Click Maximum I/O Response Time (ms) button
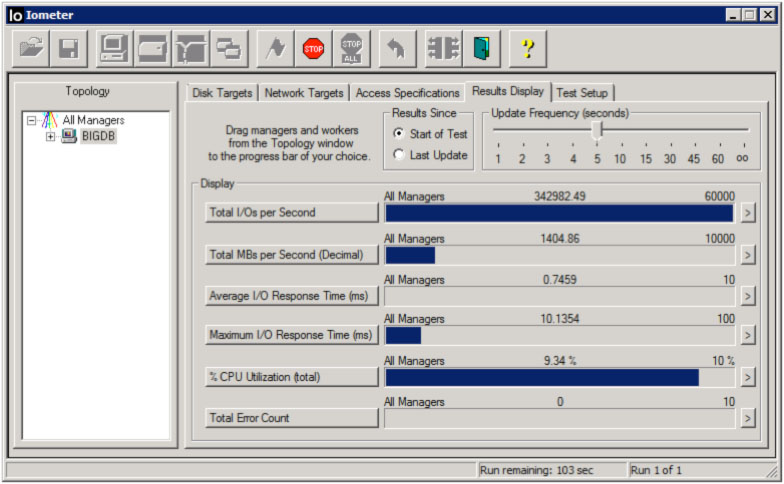The width and height of the screenshot is (784, 484). 292,335
